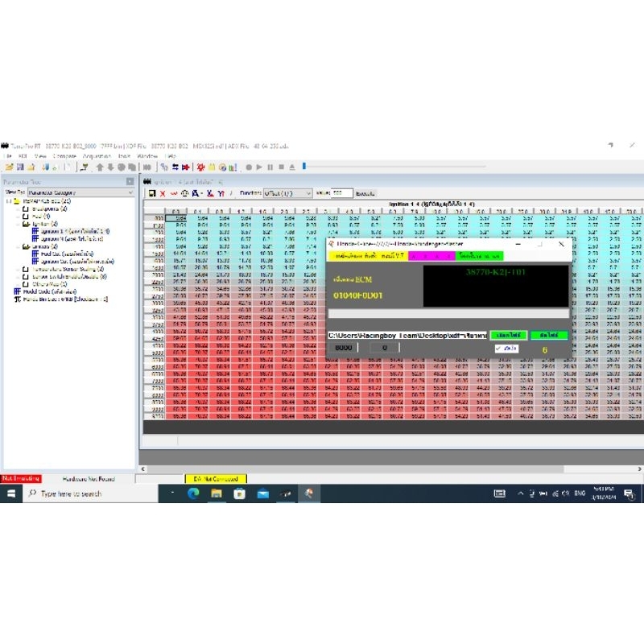Collapse the Ignition category in Parameter Tree
644x644 pixels.
(x=17, y=225)
